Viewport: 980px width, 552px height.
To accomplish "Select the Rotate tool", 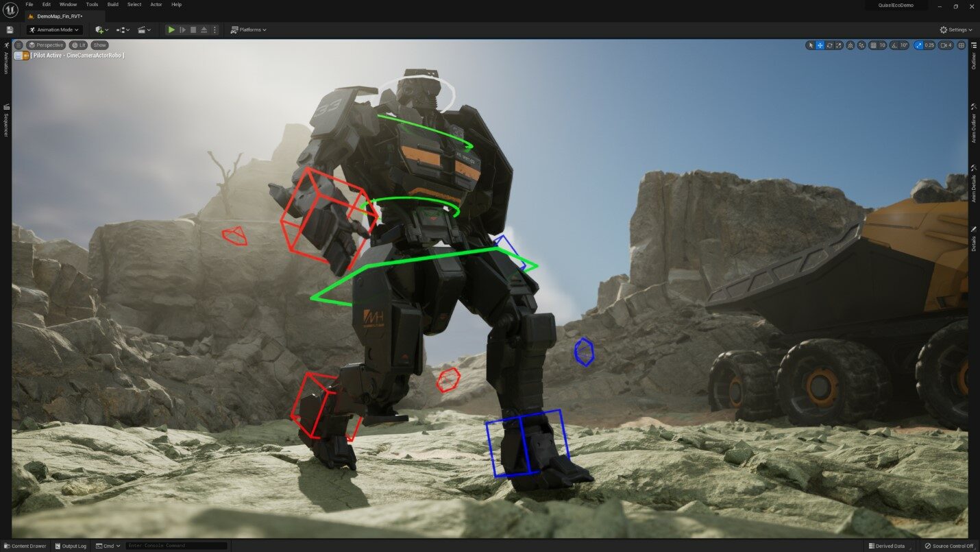I will coord(830,45).
